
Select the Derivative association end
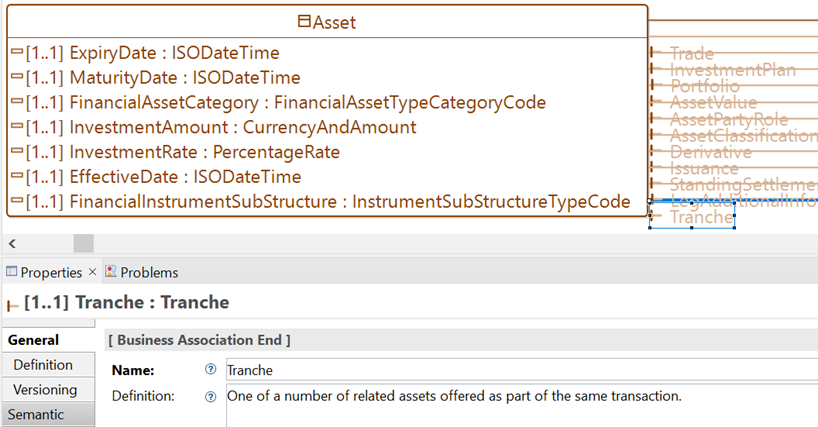click(711, 152)
